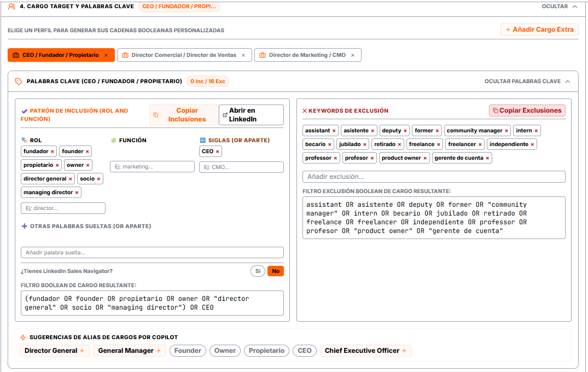Click the 'Añadir palabra suelta...' input
Image resolution: width=588 pixels, height=372 pixels.
pos(152,252)
